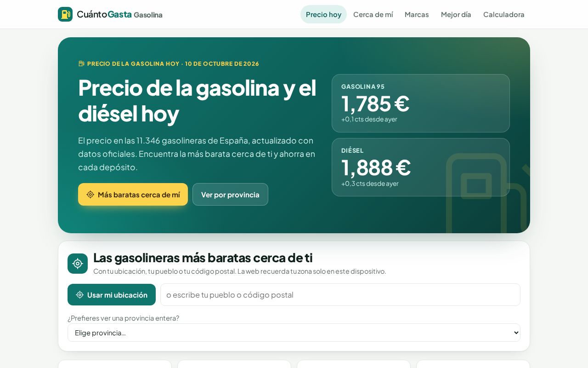Viewport: 588px width, 368px height.
Task: Open the Precio hoy tab
Action: click(323, 14)
